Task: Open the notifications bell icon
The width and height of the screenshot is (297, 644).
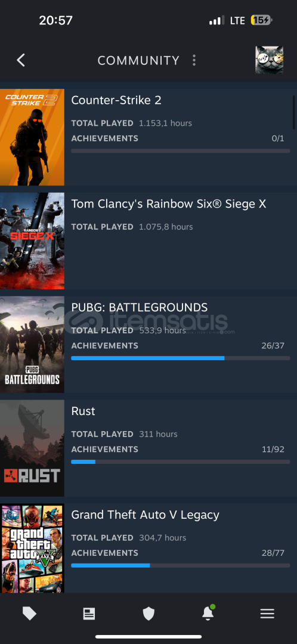Action: click(x=208, y=612)
